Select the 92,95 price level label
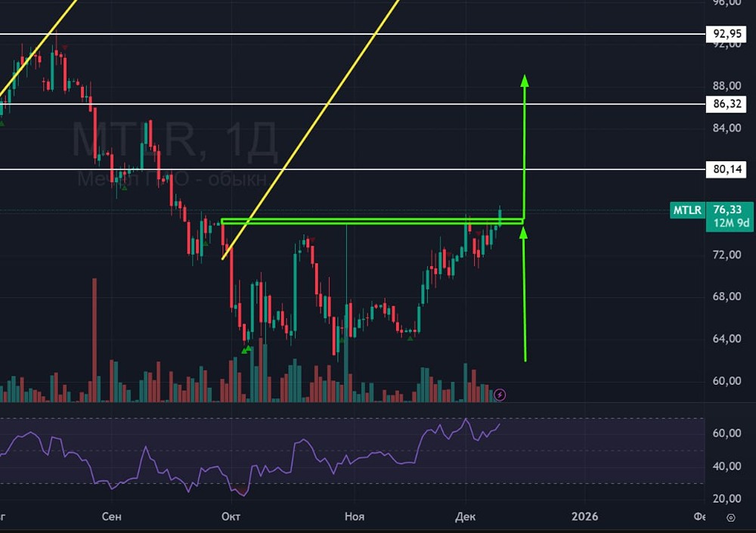 pos(726,34)
